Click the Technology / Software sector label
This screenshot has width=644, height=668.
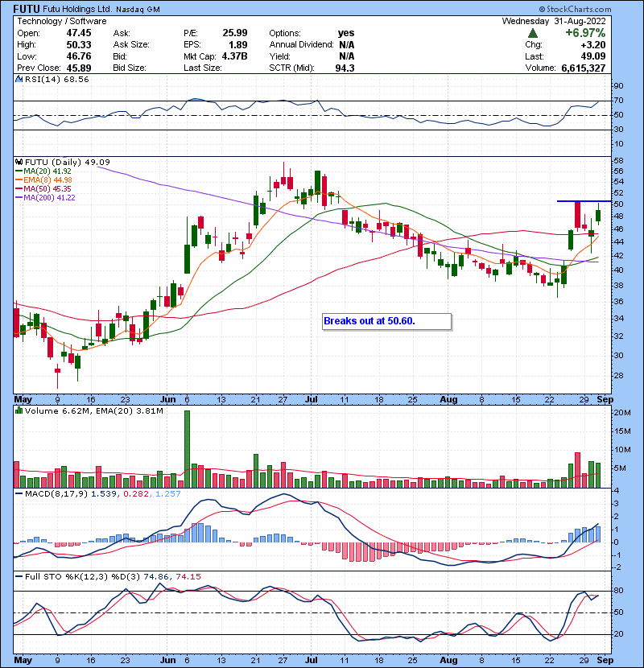(x=62, y=21)
